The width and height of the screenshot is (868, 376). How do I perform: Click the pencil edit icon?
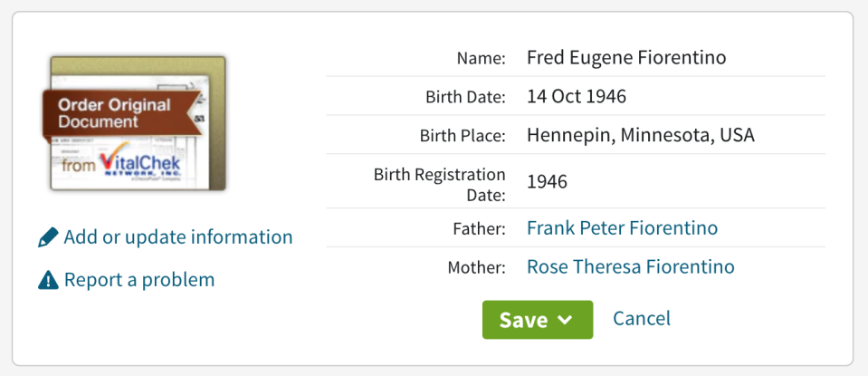[x=48, y=237]
